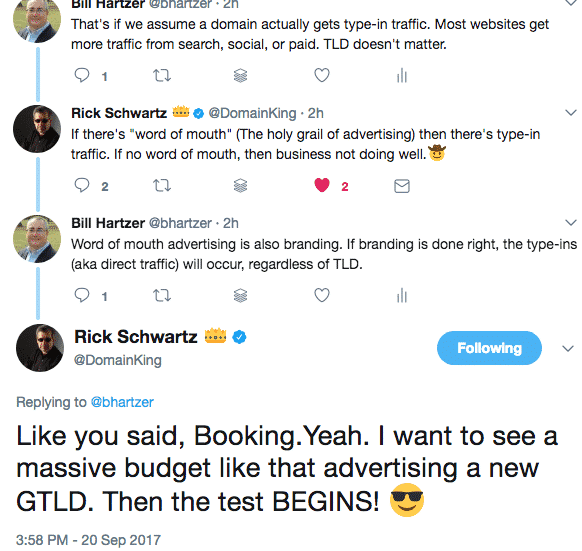Click Buffer icon on Bill's branding tweet
The width and height of the screenshot is (582, 551).
(x=241, y=296)
